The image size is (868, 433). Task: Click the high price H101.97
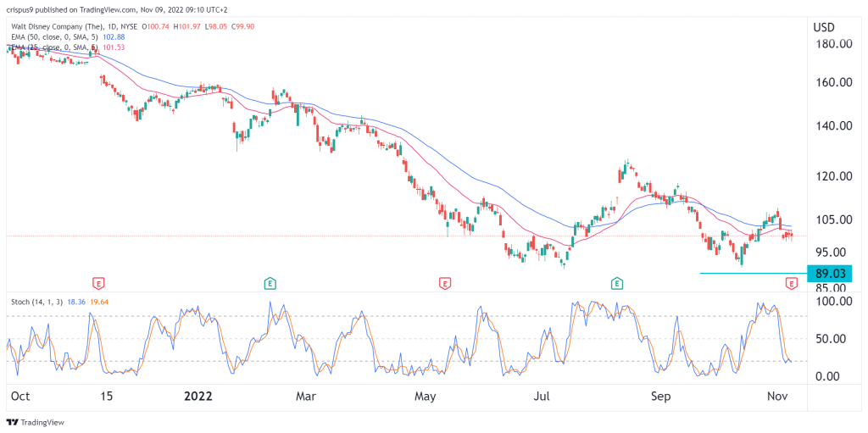(186, 26)
